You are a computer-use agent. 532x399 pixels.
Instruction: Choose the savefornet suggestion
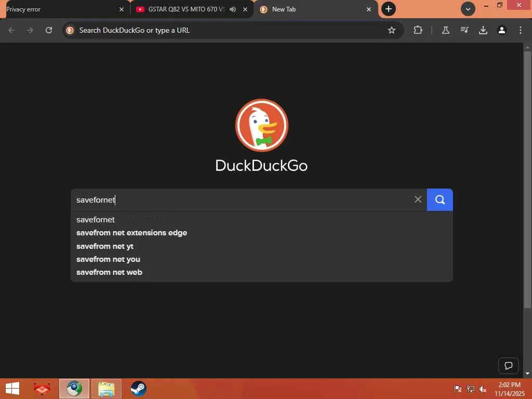262,220
